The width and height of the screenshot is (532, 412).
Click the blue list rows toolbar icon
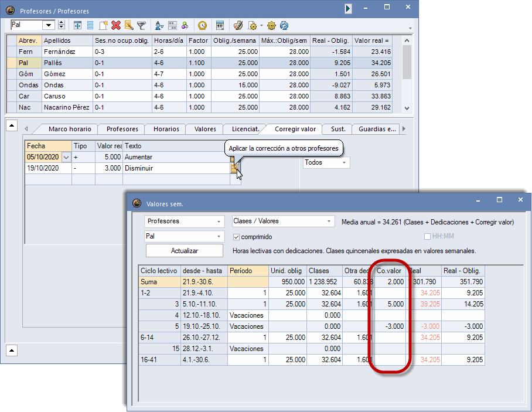(x=90, y=25)
